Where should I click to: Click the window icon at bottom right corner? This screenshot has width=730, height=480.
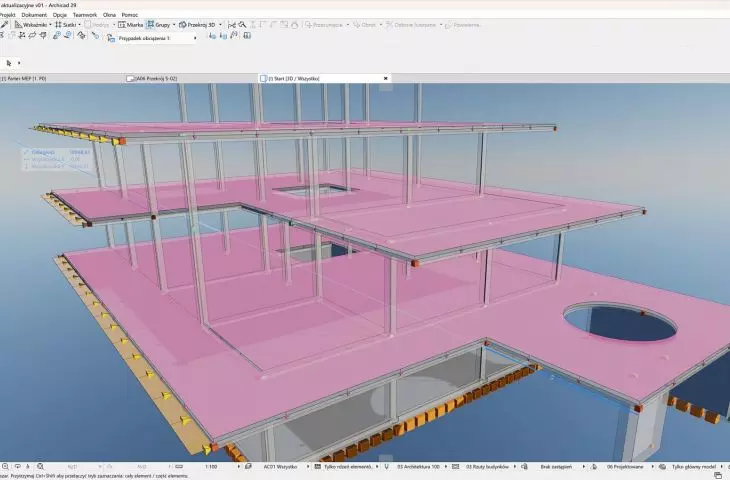(x=718, y=475)
